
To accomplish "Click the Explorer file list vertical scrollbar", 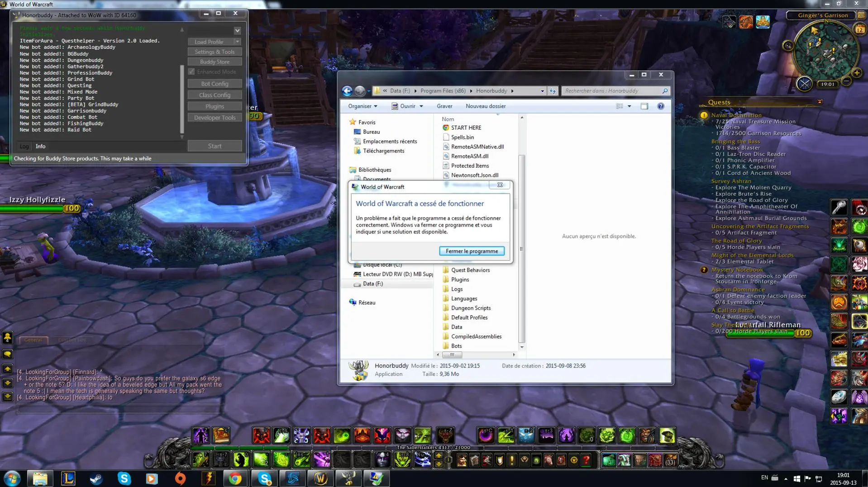I will pos(522,249).
